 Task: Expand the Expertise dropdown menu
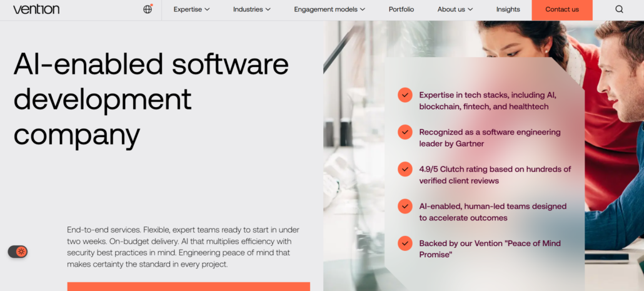[191, 9]
